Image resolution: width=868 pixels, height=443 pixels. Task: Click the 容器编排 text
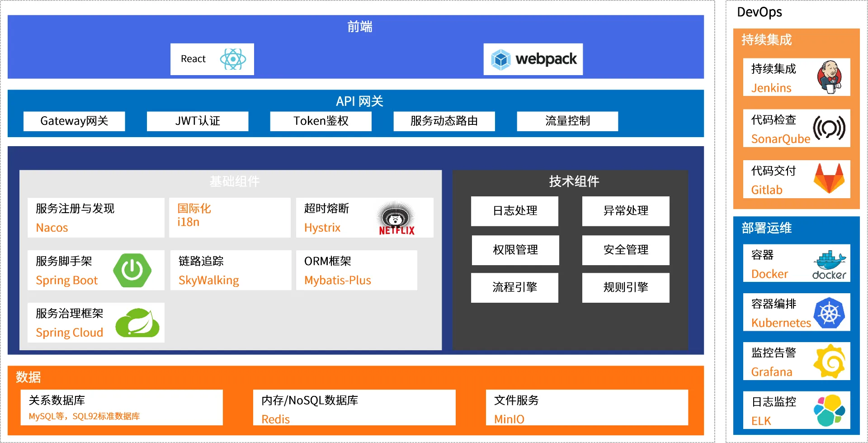point(774,304)
